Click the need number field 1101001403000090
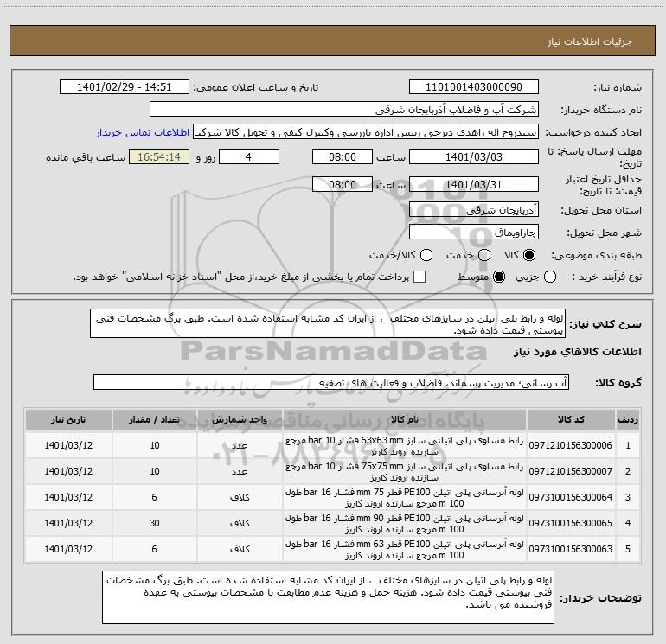Screen dimensions: 666x644 point(474,87)
